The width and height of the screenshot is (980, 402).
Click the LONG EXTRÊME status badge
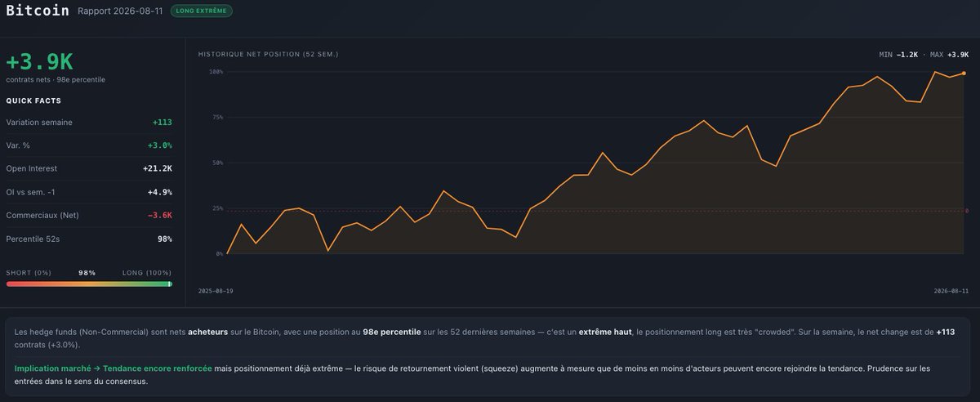click(202, 11)
